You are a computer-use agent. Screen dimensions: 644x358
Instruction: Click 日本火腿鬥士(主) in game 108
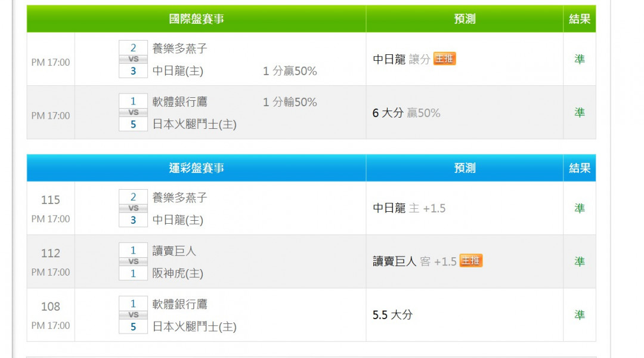click(194, 327)
